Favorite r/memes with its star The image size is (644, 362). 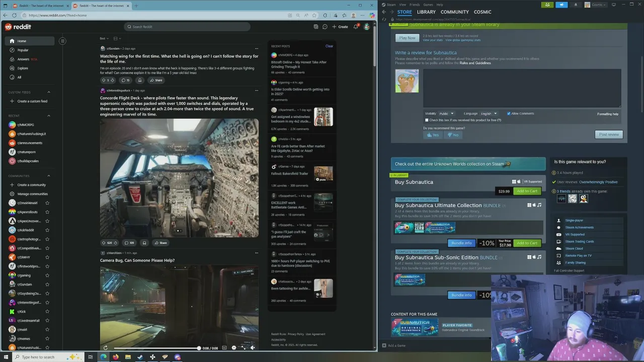pyautogui.click(x=47, y=339)
